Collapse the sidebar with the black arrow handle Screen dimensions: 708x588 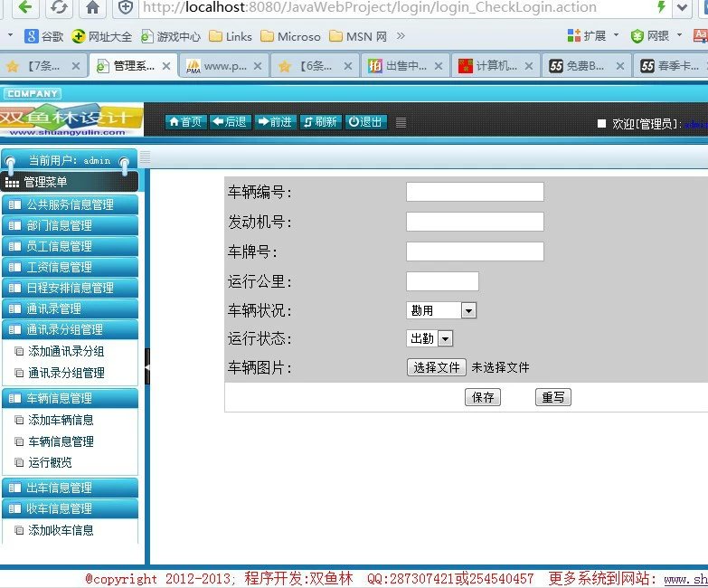pyautogui.click(x=146, y=366)
